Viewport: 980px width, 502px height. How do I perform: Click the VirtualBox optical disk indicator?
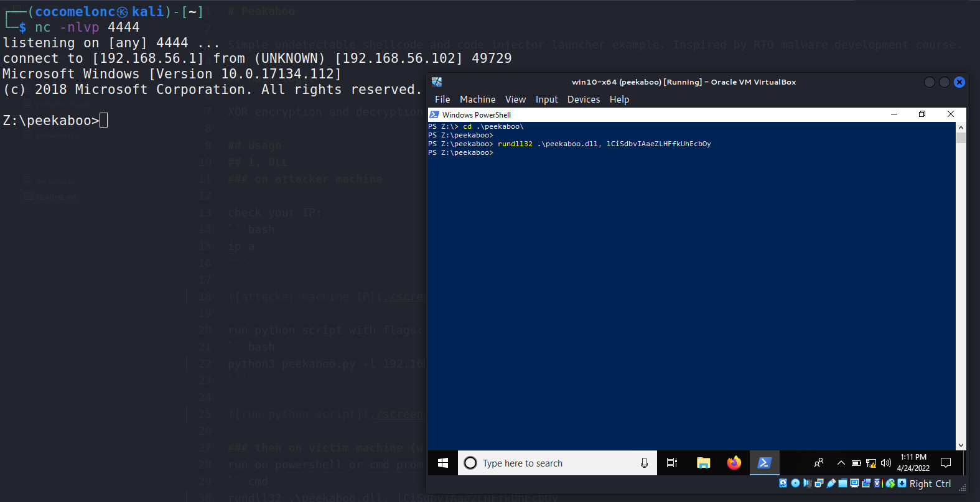pos(795,483)
